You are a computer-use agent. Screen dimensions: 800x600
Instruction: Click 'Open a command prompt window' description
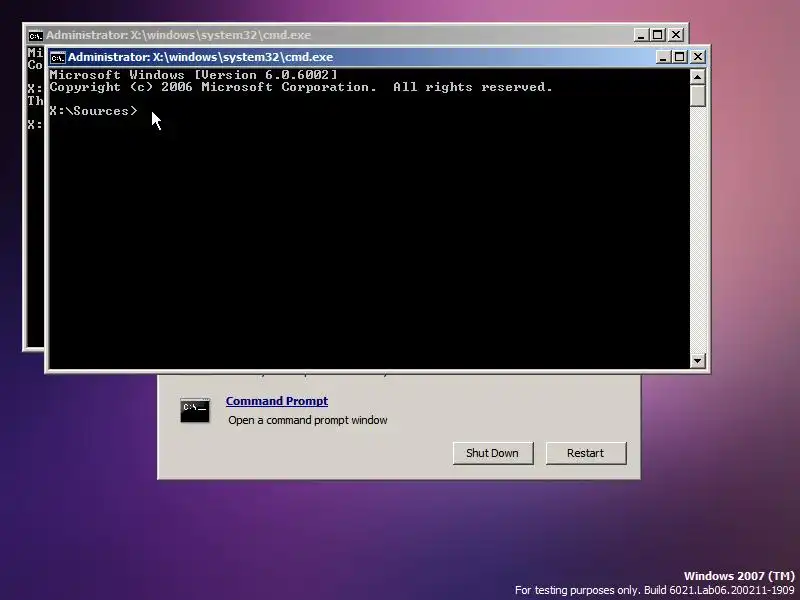tap(308, 420)
